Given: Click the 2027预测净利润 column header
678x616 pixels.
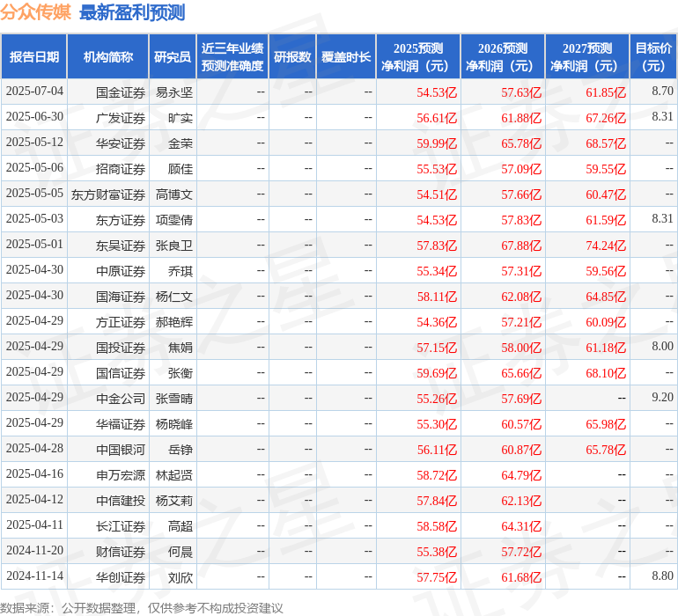Looking at the screenshot, I should 587,56.
